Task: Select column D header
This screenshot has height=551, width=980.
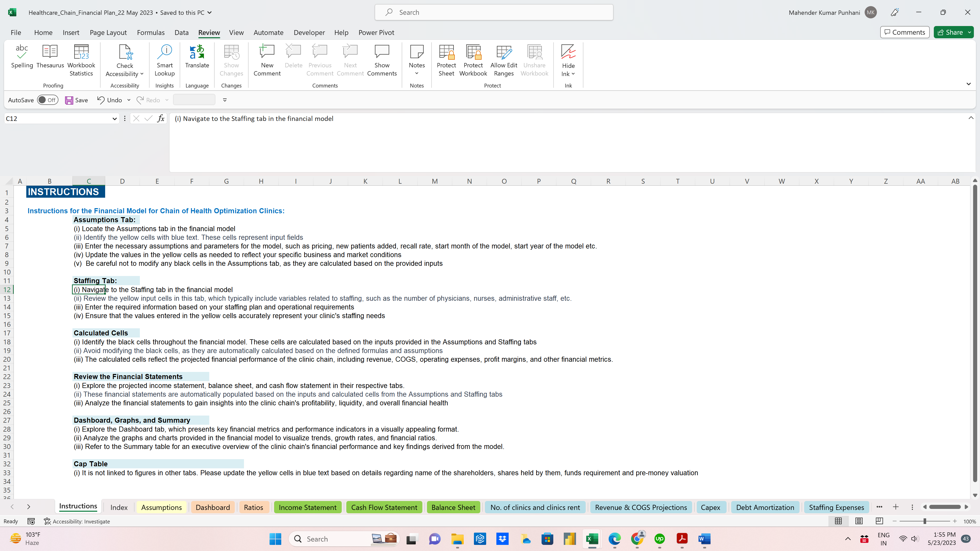Action: 122,181
